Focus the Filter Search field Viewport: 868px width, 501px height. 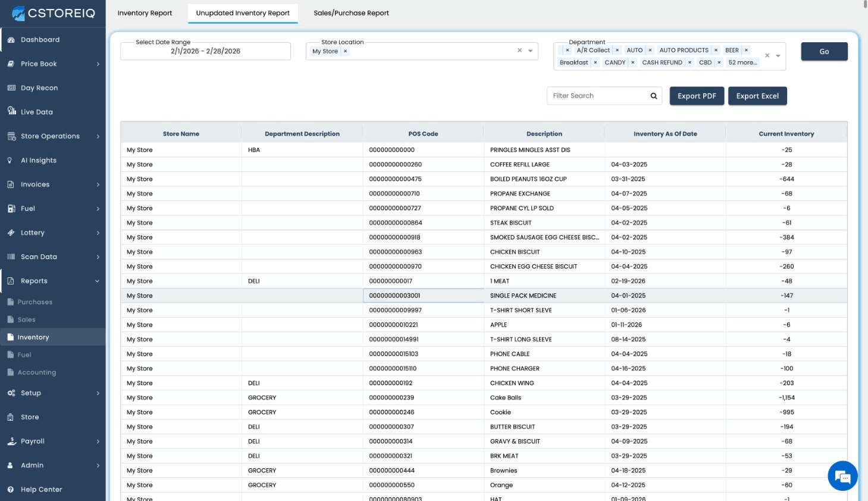[598, 96]
